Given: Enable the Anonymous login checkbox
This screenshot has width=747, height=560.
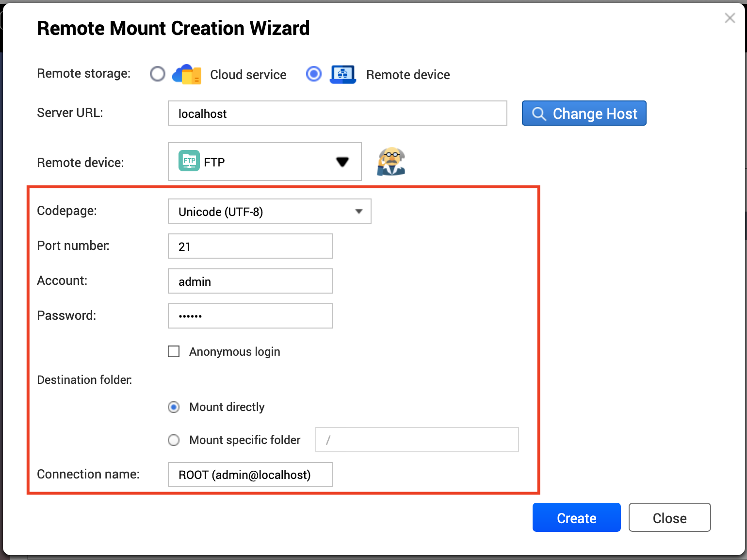Looking at the screenshot, I should tap(174, 351).
